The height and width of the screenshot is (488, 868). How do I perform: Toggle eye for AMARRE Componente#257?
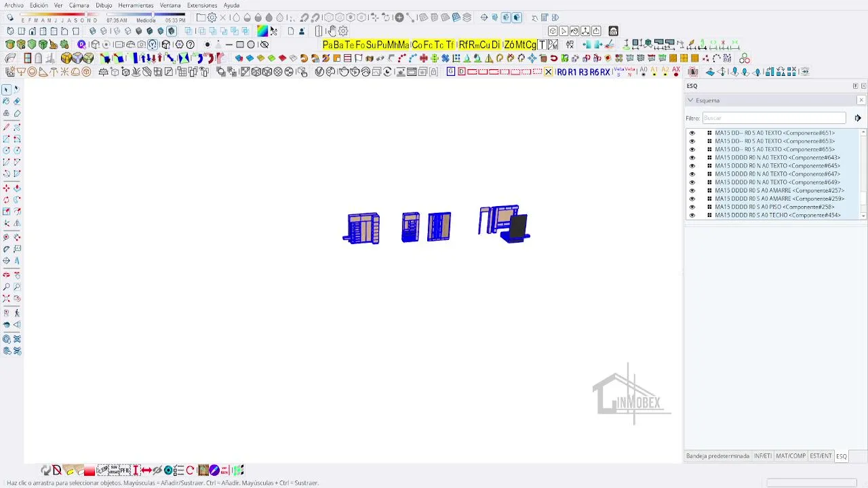click(692, 190)
